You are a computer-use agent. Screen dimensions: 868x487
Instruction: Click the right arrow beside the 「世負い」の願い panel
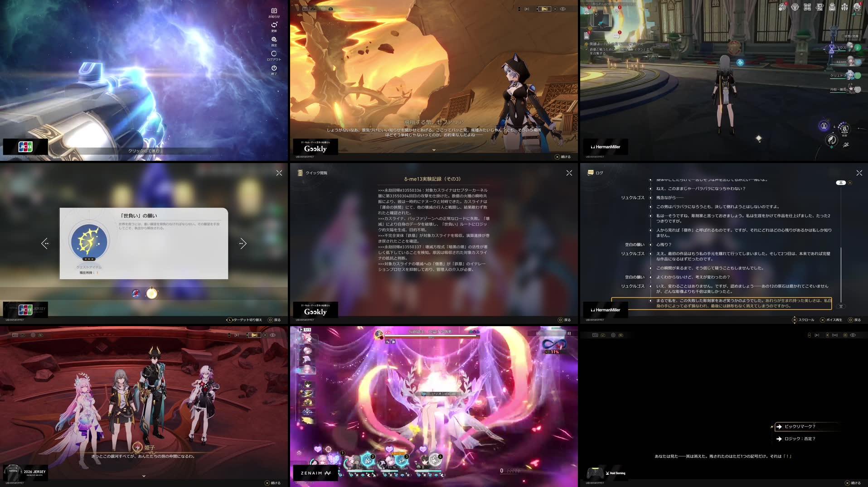(x=243, y=243)
